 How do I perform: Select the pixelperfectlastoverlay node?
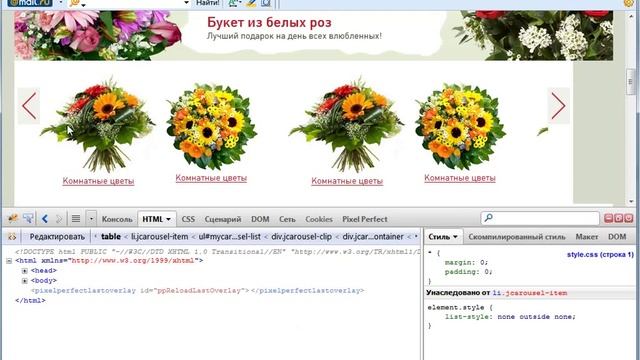pyautogui.click(x=198, y=291)
